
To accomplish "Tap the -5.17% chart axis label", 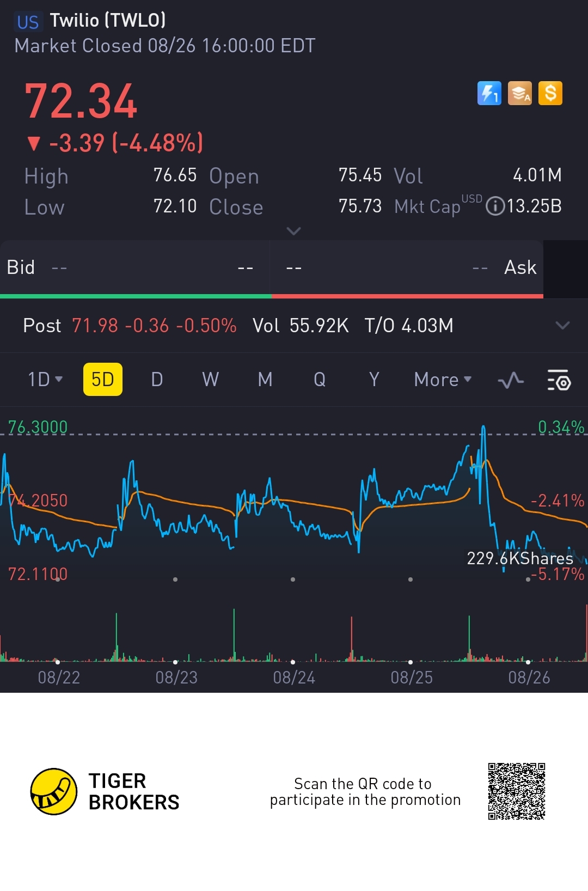I will pyautogui.click(x=558, y=574).
